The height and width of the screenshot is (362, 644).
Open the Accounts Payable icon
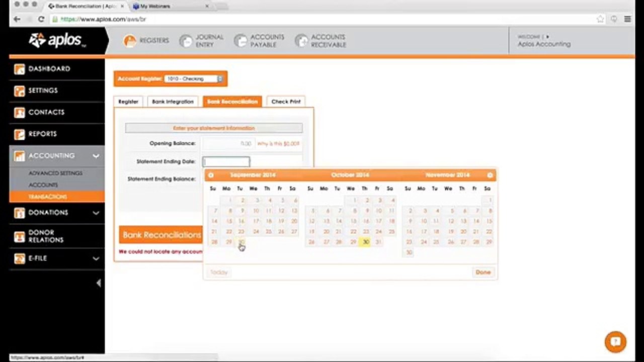coord(241,41)
